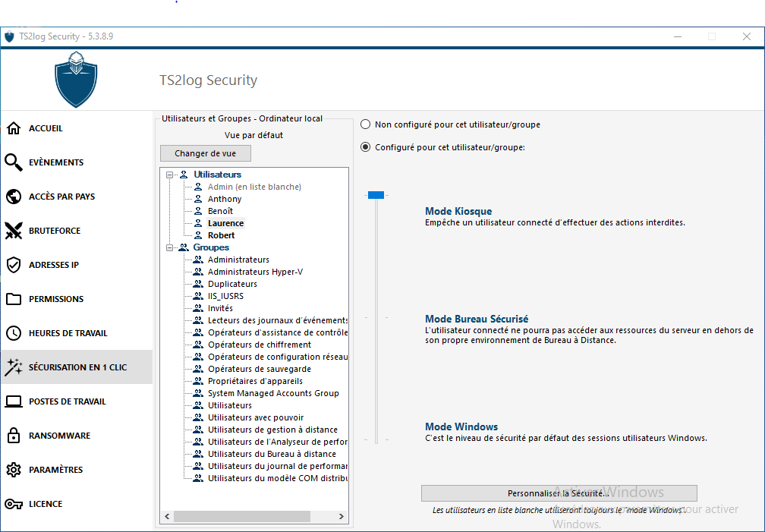Image resolution: width=765 pixels, height=532 pixels.
Task: Open the Licence section
Action: click(77, 504)
